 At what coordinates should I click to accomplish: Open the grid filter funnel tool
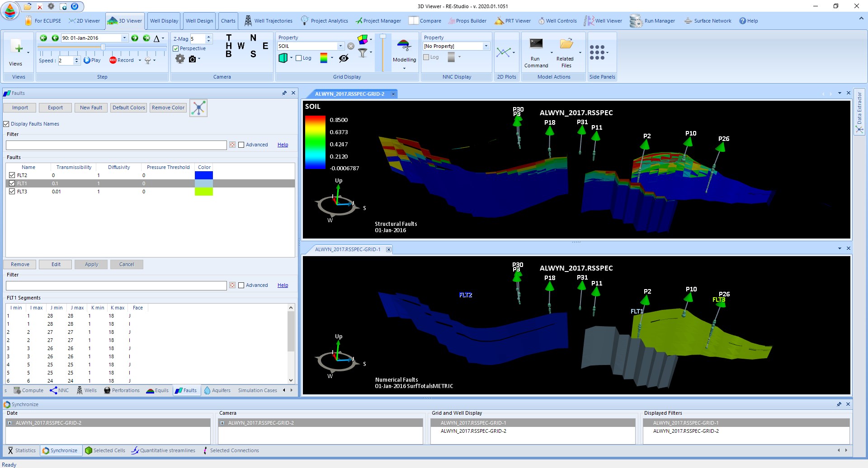[363, 53]
